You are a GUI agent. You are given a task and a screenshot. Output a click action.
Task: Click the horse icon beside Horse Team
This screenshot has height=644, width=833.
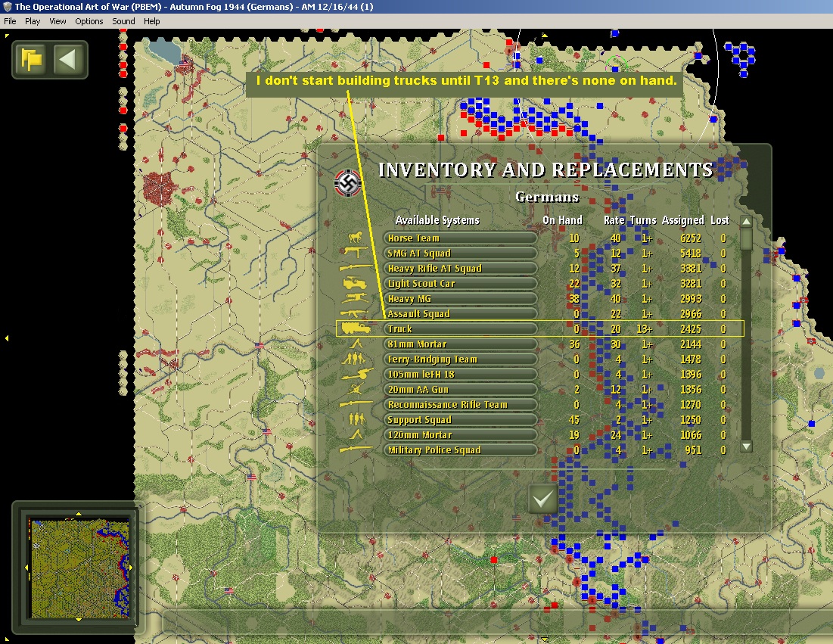(x=355, y=237)
